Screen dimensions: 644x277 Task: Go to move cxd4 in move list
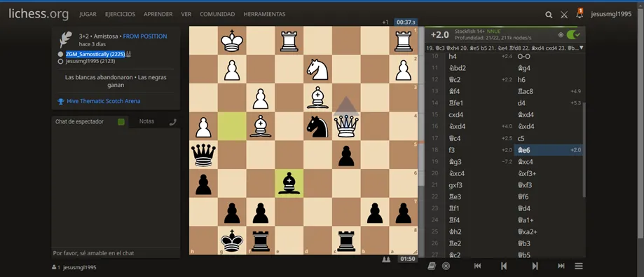(480, 115)
